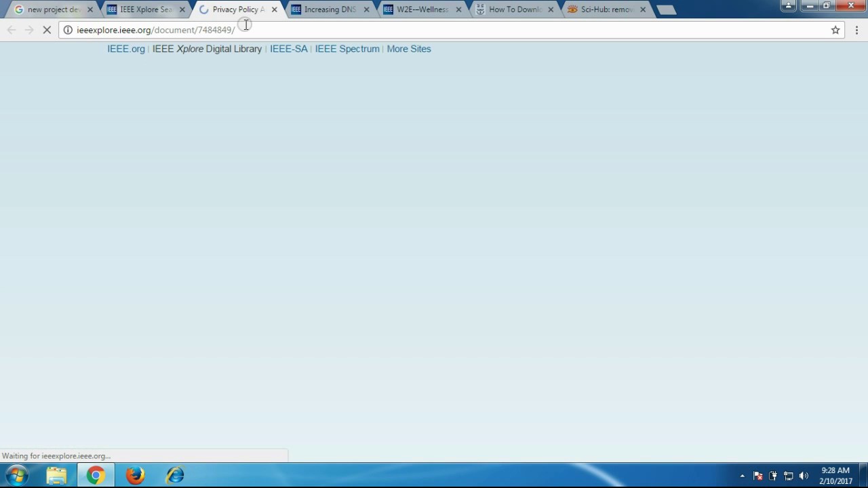The width and height of the screenshot is (868, 488).
Task: Open the IEEE.org link
Action: pyautogui.click(x=126, y=49)
